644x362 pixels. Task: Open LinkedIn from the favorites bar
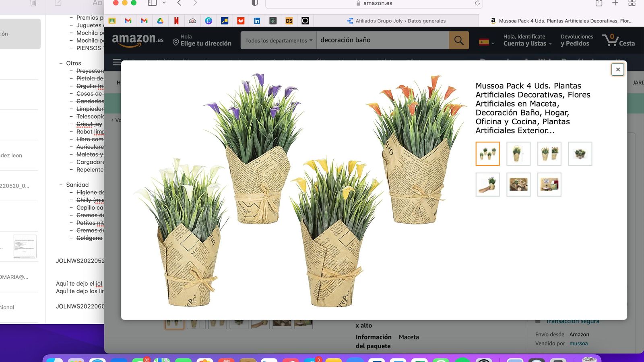pyautogui.click(x=257, y=21)
